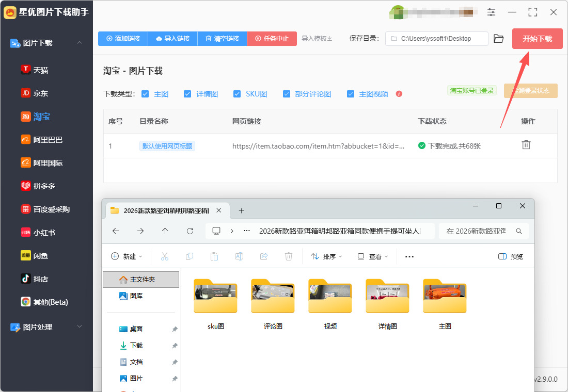
Task: Click the 清空链接 button
Action: click(x=223, y=38)
